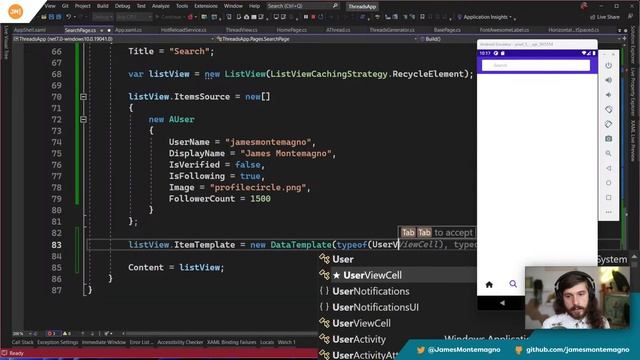Open the Analyze menu
This screenshot has height=360, width=640.
tap(160, 6)
